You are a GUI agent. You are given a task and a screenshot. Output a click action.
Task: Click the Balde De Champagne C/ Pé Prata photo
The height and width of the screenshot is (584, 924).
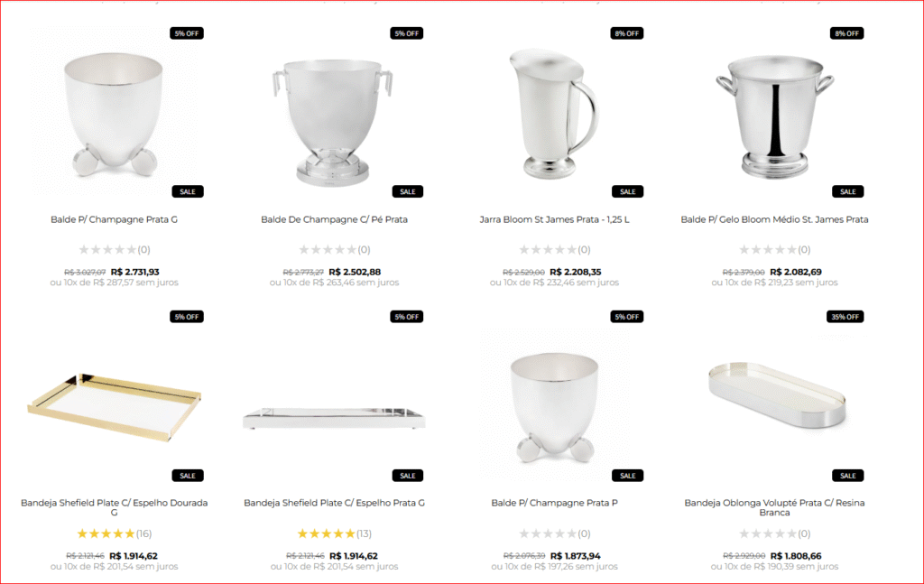pyautogui.click(x=334, y=117)
